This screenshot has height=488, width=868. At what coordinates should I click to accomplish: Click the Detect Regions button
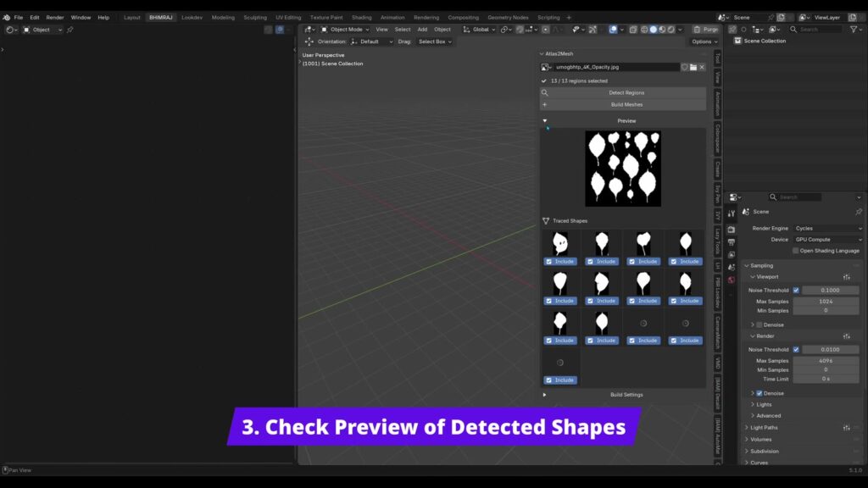coord(623,93)
